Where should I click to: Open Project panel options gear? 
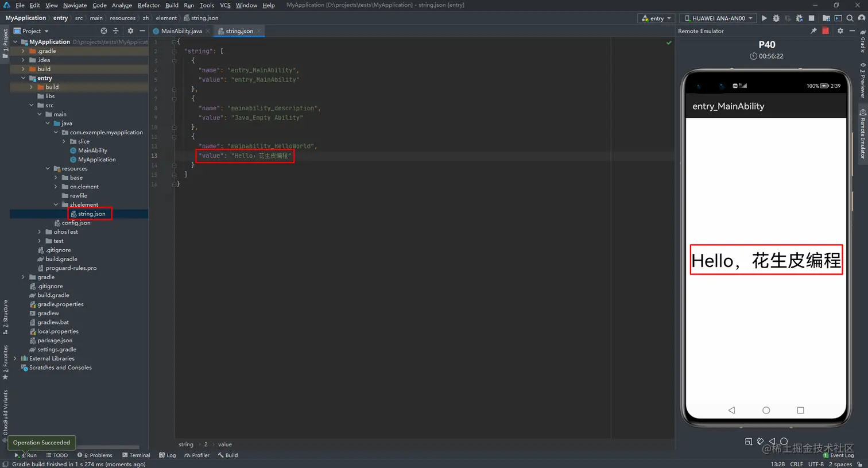click(x=130, y=31)
